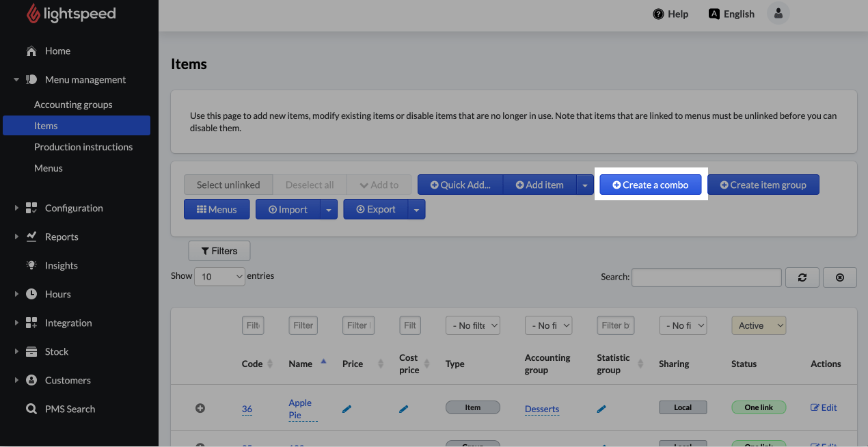Click in the Search input field
Viewport: 868px width, 447px height.
coord(706,277)
